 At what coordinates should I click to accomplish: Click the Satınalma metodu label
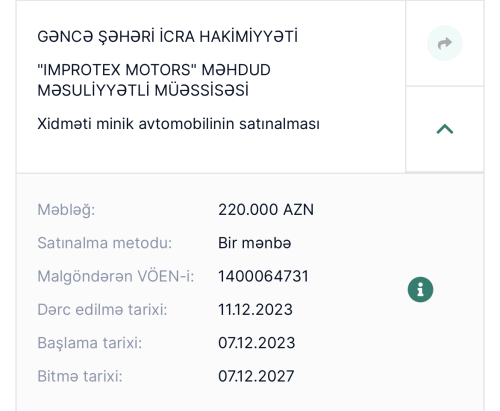[105, 243]
